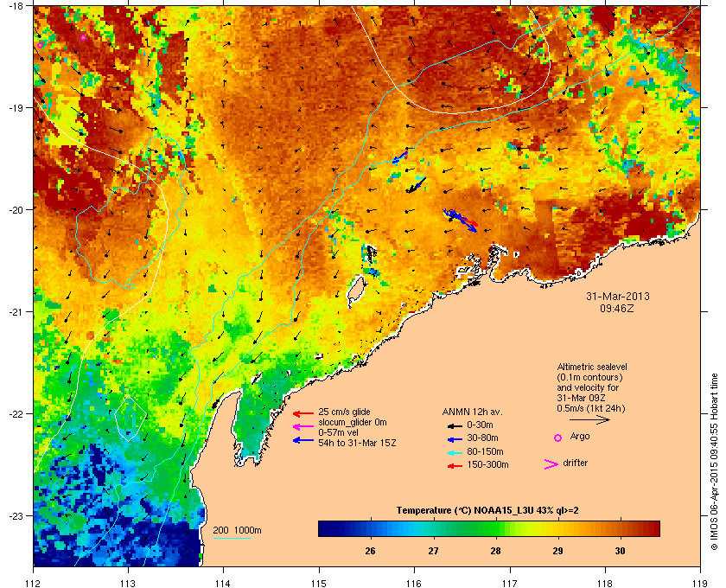Click the cyan 200 1000m depth line sample
This screenshot has width=726, height=588.
(232, 539)
